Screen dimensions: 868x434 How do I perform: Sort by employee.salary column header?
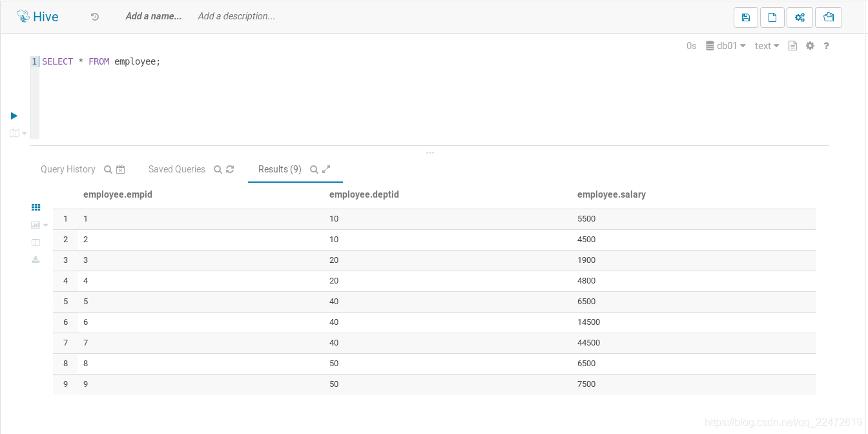pyautogui.click(x=612, y=194)
